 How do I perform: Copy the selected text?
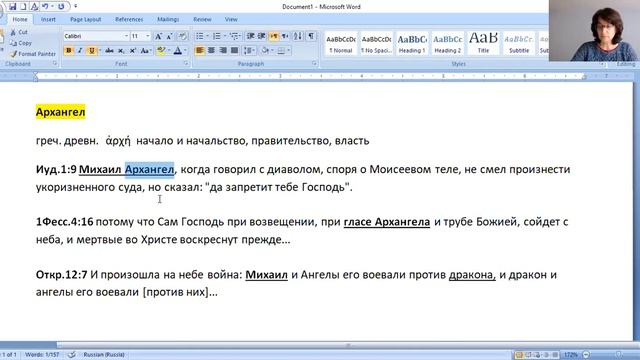click(x=20, y=43)
